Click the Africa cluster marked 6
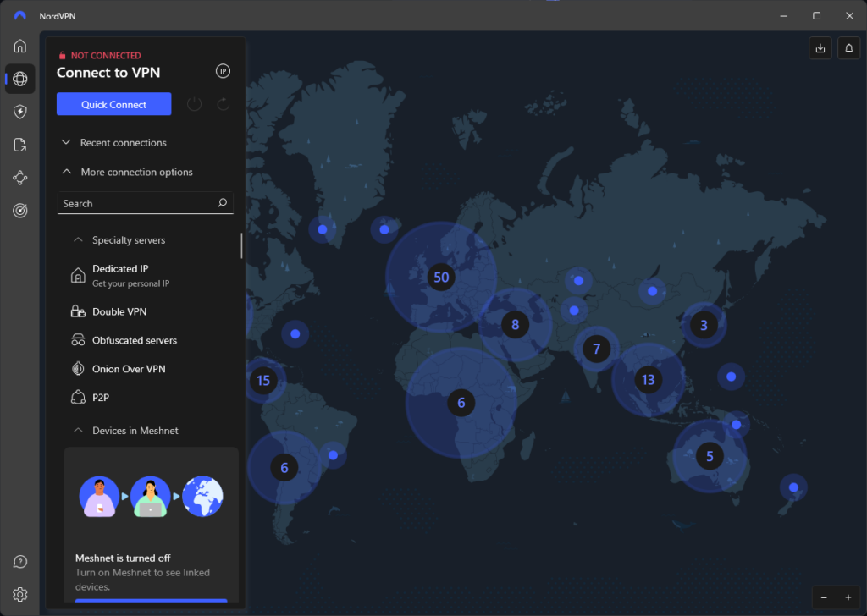The image size is (867, 616). (x=461, y=403)
